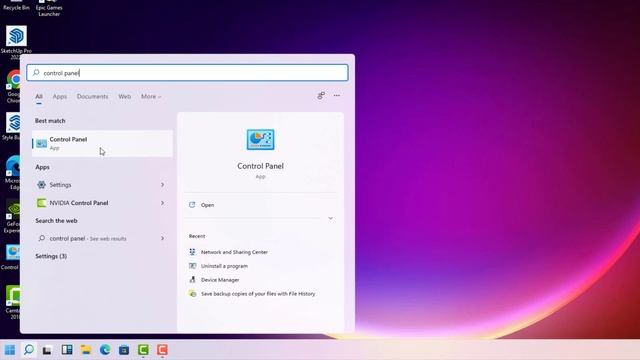Open the green Camtasia taskbar icon

point(143,350)
